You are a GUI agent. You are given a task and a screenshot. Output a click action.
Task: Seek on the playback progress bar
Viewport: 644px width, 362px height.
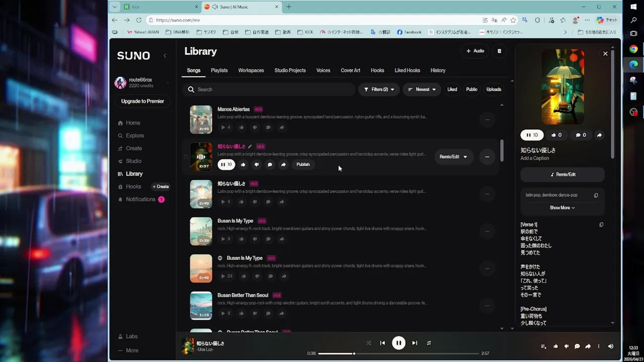click(398, 353)
